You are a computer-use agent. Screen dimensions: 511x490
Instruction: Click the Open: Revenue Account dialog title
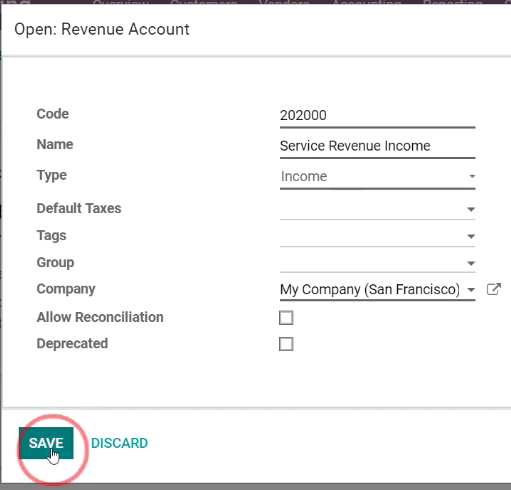(102, 29)
